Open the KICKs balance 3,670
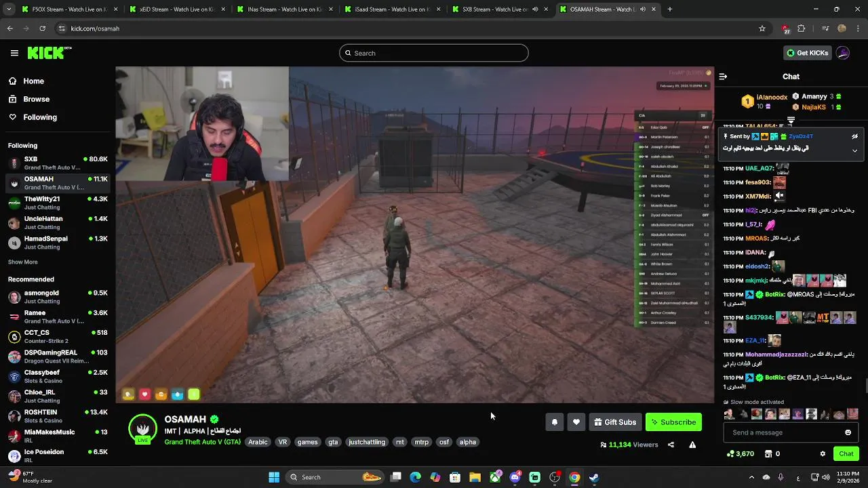The height and width of the screenshot is (488, 868). (x=740, y=453)
